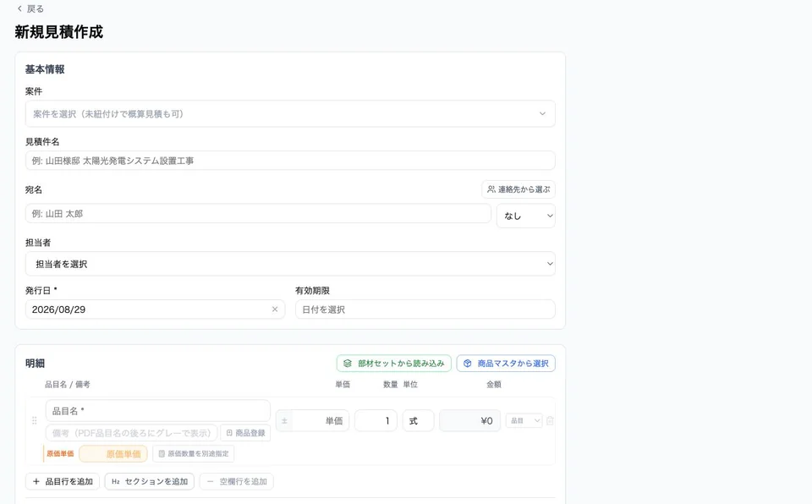812x504 pixels.
Task: Clear the 発行日 date with X icon
Action: (275, 310)
